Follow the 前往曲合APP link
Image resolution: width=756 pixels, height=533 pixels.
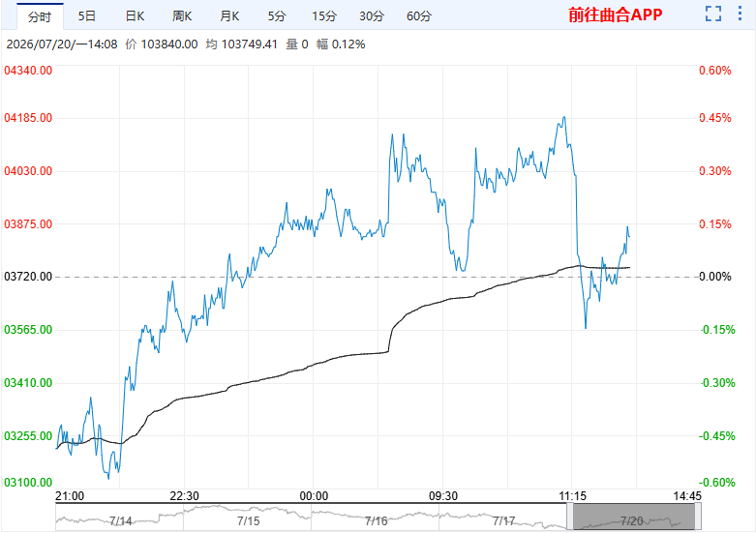coord(616,15)
